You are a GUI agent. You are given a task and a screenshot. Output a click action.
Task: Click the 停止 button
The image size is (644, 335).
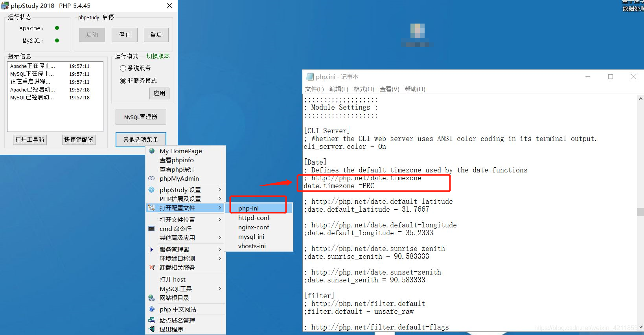point(125,35)
